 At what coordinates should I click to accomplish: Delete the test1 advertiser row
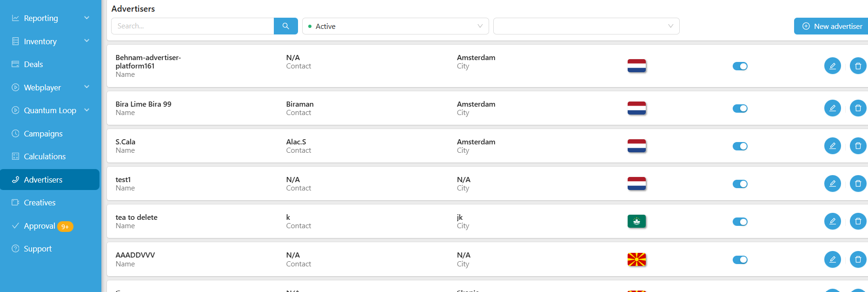coord(858,184)
